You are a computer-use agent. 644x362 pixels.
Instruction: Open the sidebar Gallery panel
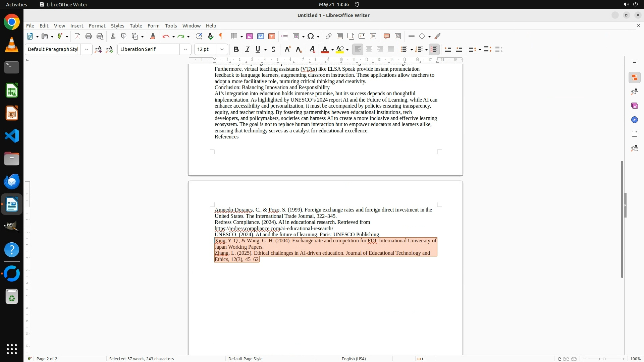tap(634, 106)
